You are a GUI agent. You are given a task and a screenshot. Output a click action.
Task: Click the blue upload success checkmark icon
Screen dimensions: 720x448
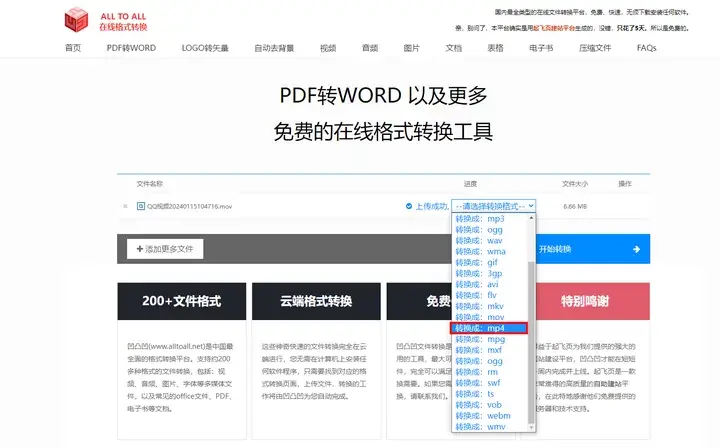tap(410, 206)
